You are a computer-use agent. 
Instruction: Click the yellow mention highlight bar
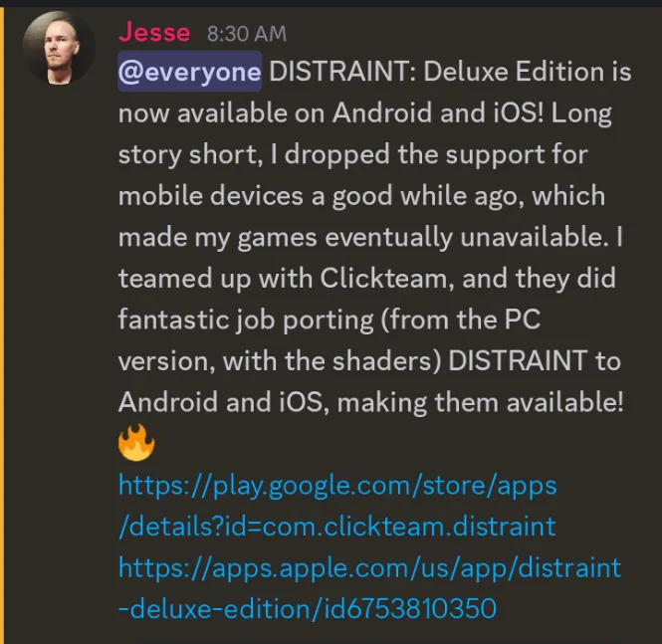(x=2, y=324)
